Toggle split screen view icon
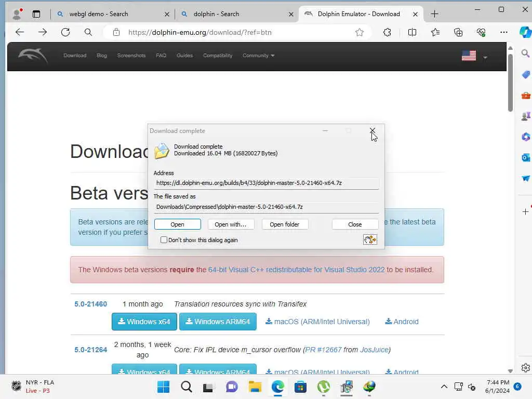Image resolution: width=532 pixels, height=399 pixels. 412,32
